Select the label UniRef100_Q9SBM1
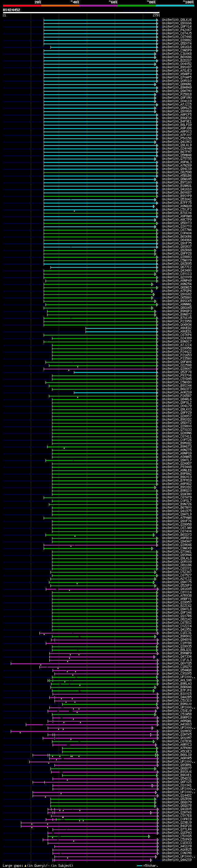The image size is (197, 868). (177, 765)
